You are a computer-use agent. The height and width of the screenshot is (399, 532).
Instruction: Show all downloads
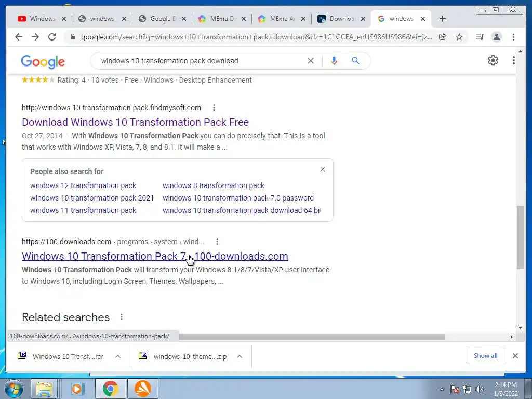tap(486, 356)
